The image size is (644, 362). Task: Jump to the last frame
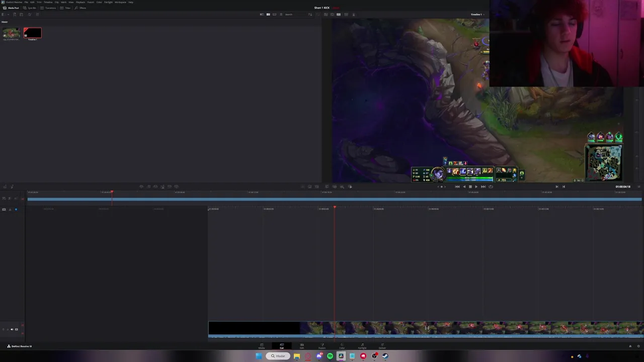tap(483, 187)
